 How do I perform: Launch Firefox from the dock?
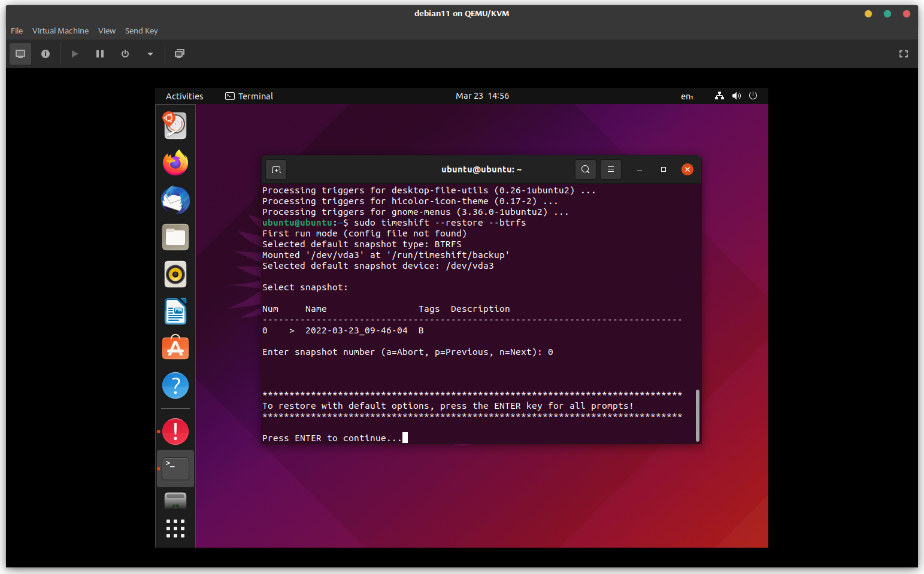(x=175, y=163)
